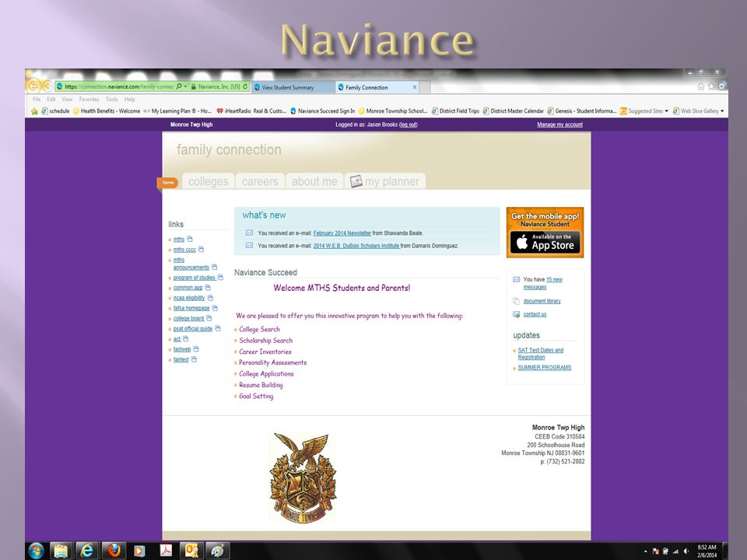This screenshot has height=560, width=747.
Task: Open psat official guide link
Action: [x=193, y=328]
